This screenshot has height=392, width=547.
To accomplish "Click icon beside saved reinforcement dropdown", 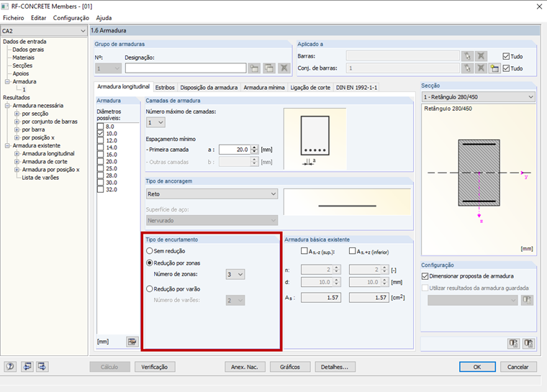I will 527,300.
